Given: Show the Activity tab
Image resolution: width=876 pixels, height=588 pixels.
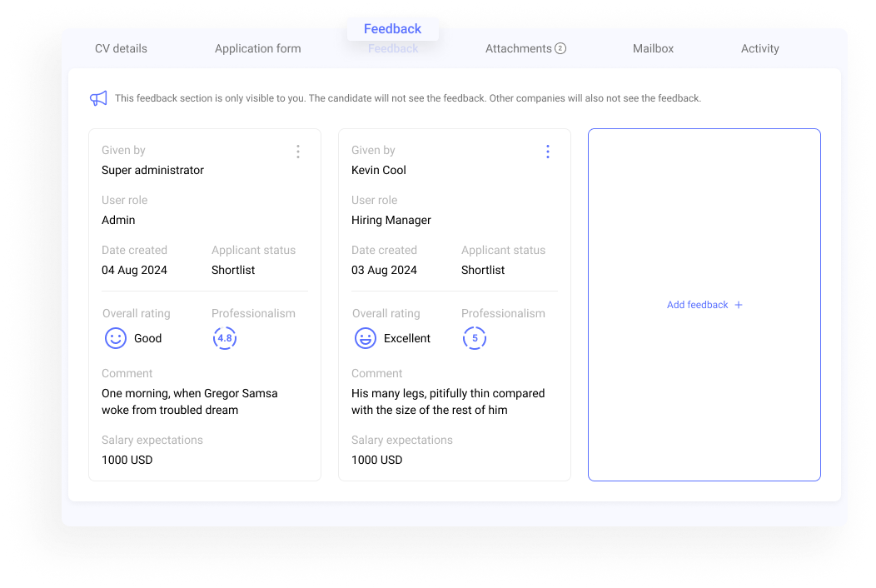Looking at the screenshot, I should pyautogui.click(x=760, y=48).
